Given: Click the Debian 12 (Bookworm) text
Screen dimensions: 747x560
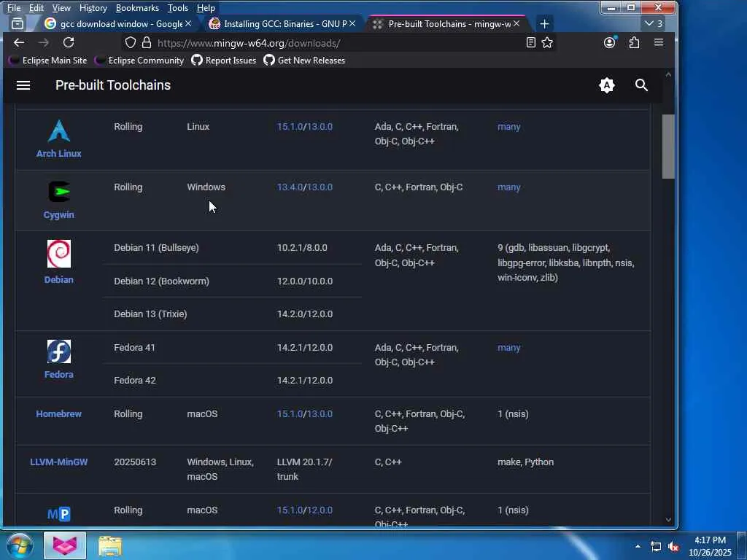Looking at the screenshot, I should tap(161, 281).
